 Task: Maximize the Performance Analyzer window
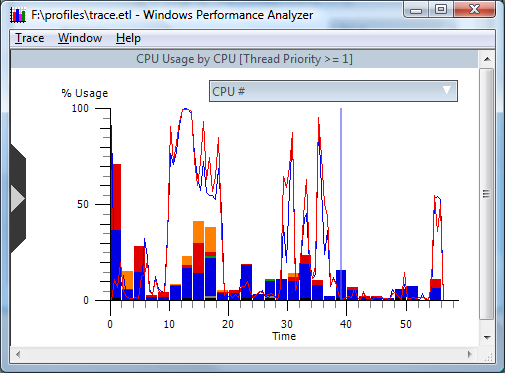[x=441, y=9]
